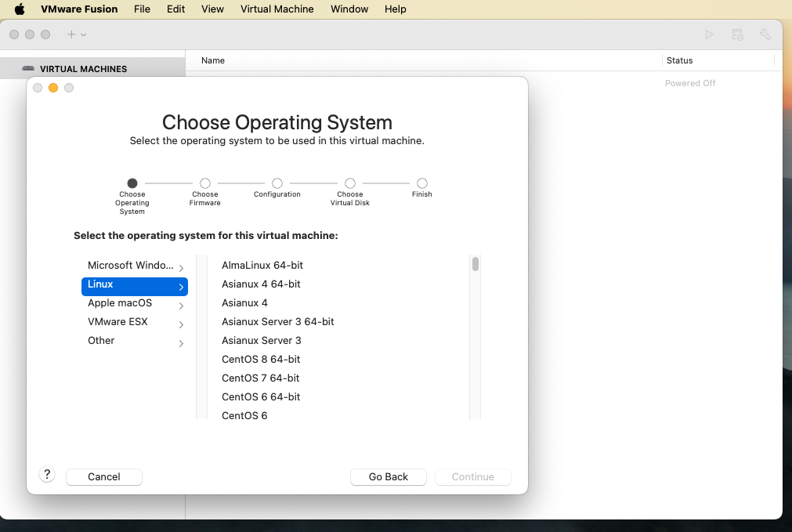Click the Continue button

pyautogui.click(x=473, y=477)
